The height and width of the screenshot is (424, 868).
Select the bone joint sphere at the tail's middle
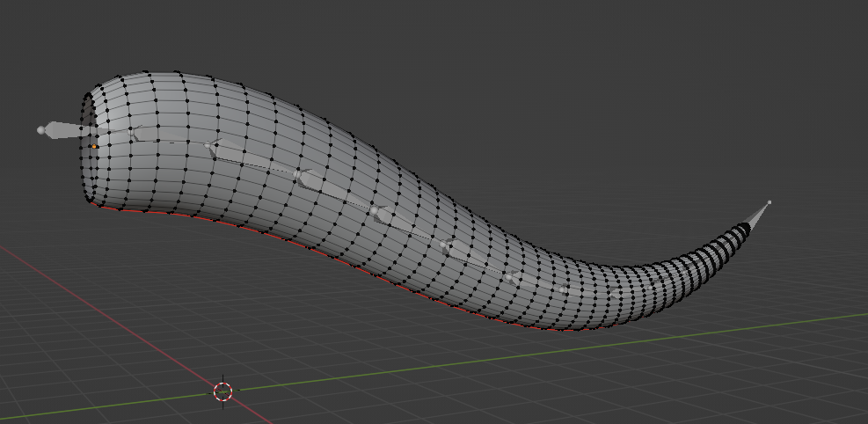[375, 210]
